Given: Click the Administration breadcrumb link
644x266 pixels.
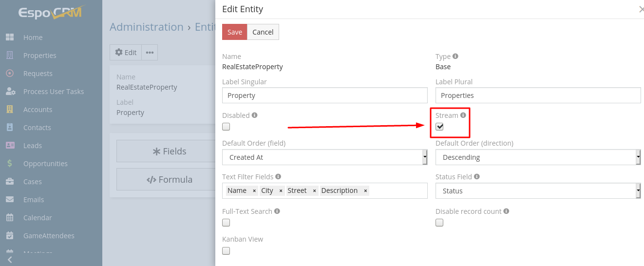Looking at the screenshot, I should (147, 27).
